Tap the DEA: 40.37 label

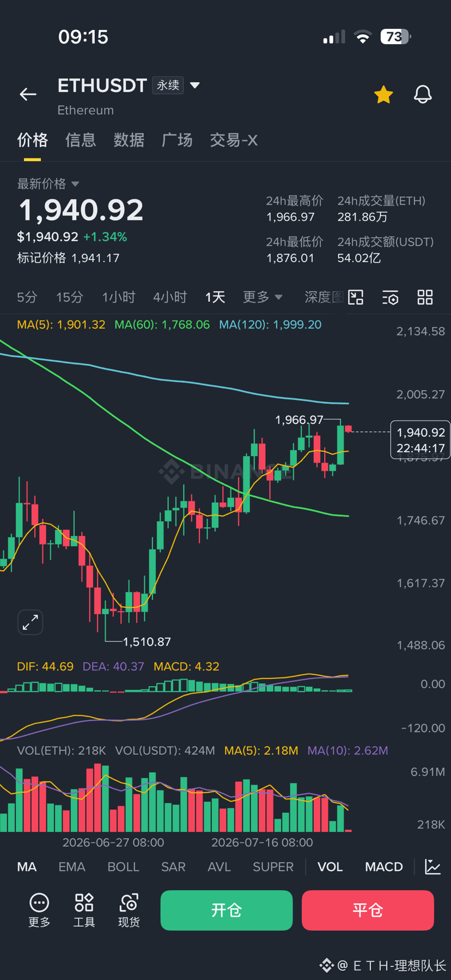pos(113,667)
